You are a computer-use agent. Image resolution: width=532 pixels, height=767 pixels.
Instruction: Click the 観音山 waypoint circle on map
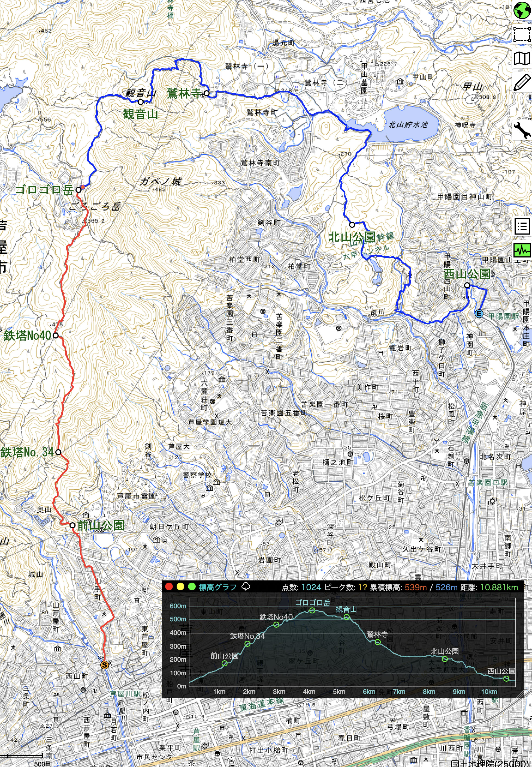click(x=140, y=102)
